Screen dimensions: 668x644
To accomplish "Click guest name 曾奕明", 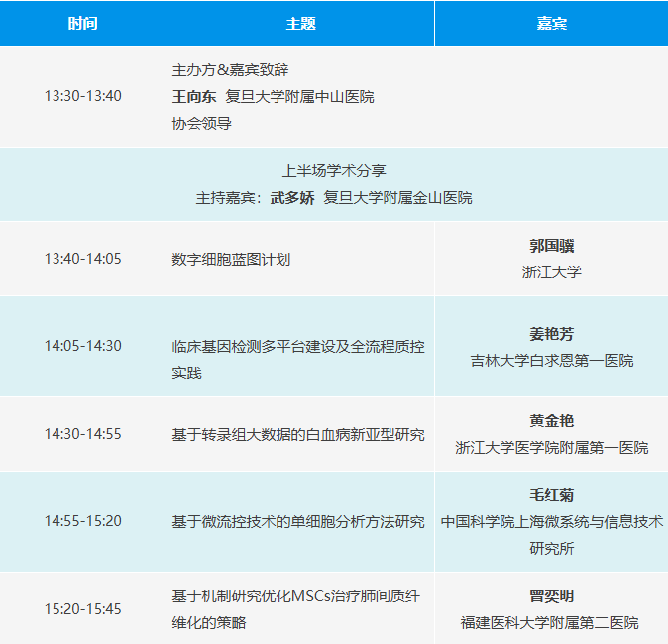I will [x=551, y=596].
